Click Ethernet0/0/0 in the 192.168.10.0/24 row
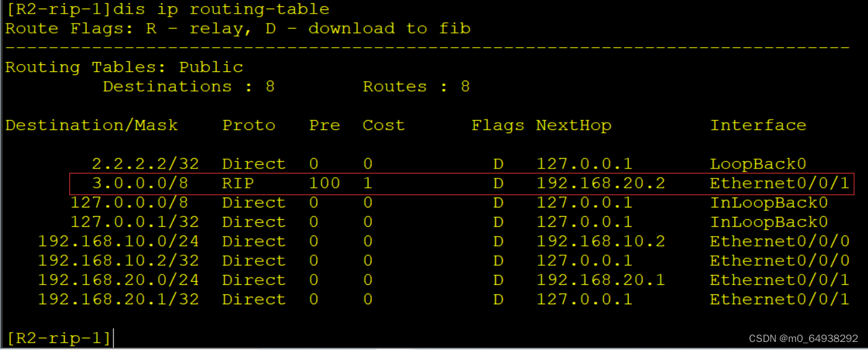The image size is (868, 350). click(780, 241)
